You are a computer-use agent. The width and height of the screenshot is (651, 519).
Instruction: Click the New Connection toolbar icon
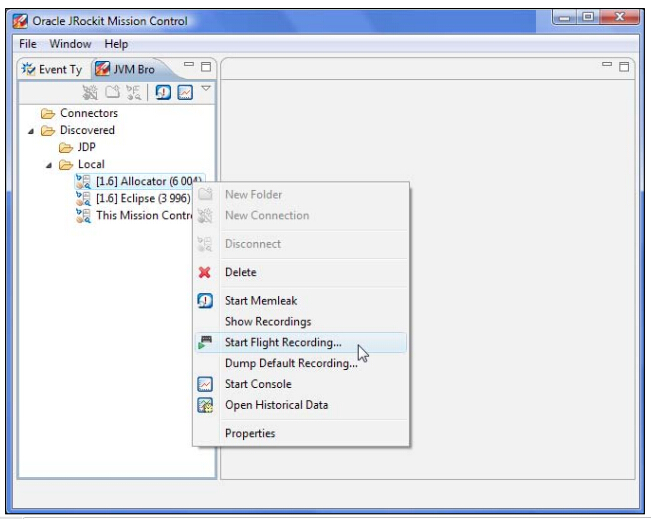[x=91, y=92]
